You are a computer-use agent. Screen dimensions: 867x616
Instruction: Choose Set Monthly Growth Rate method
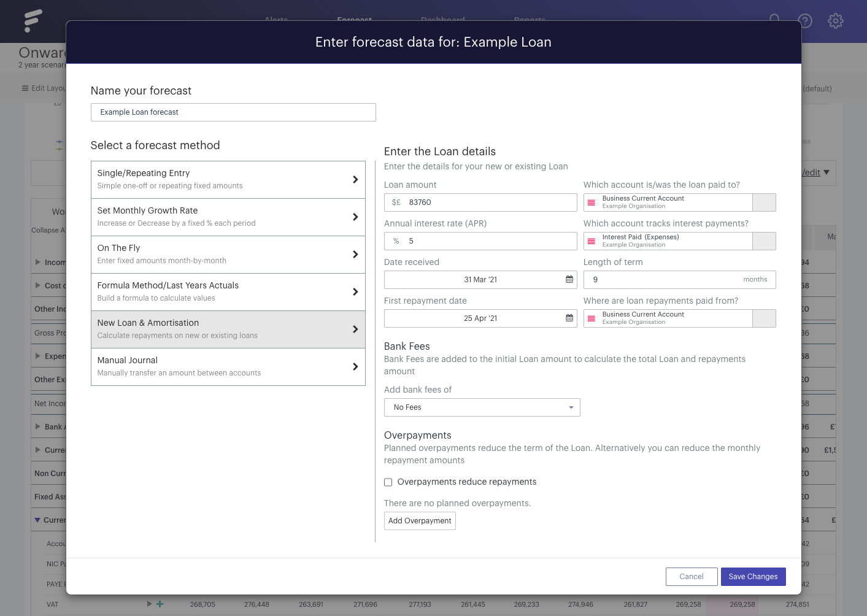228,217
